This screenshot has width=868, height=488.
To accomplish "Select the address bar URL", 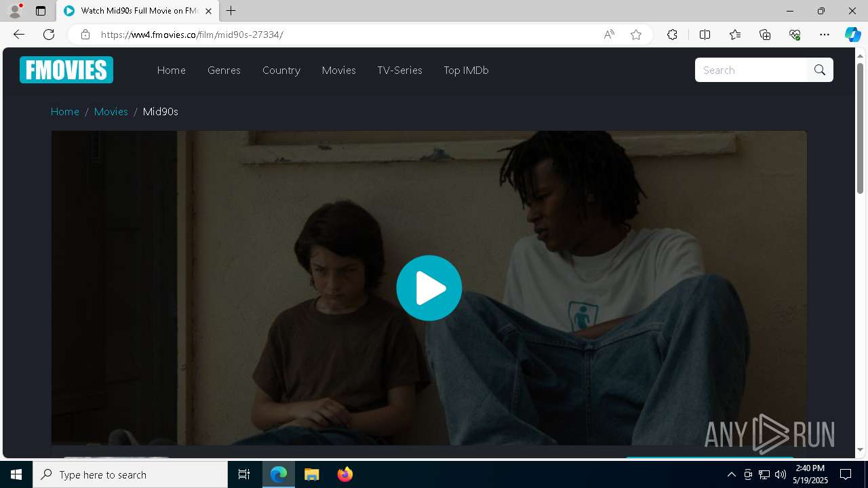I will [x=192, y=35].
